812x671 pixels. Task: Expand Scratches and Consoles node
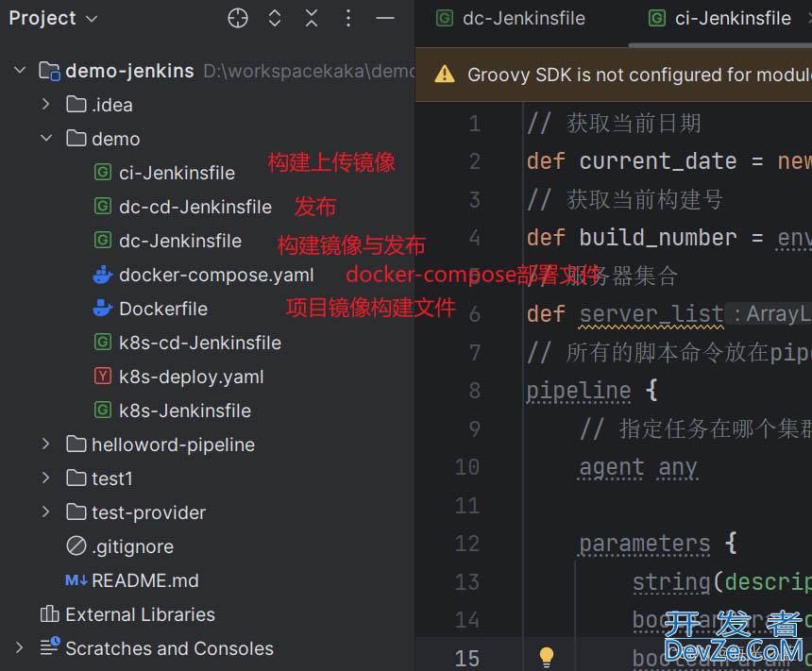(19, 647)
